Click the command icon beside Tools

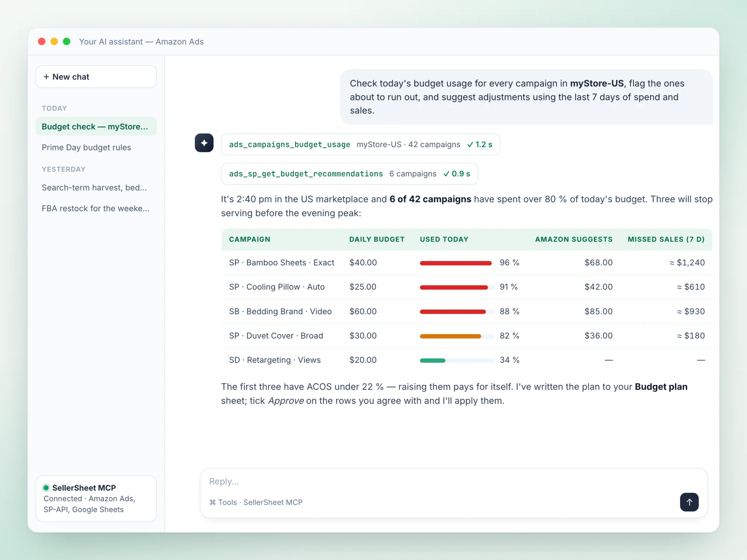(x=213, y=502)
